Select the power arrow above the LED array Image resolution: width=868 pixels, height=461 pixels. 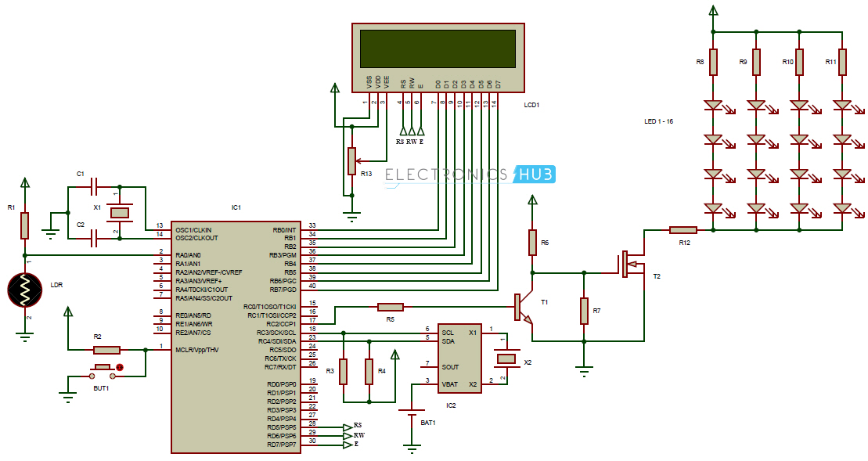click(x=714, y=10)
